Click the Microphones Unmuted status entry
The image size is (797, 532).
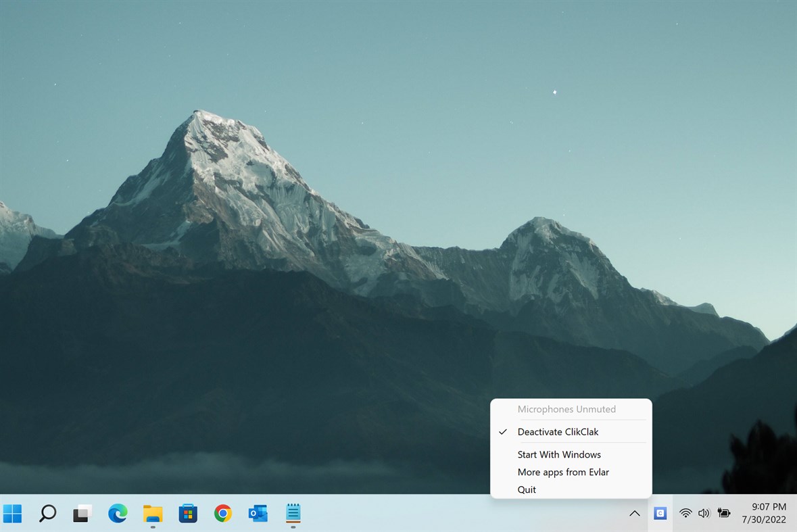(566, 409)
